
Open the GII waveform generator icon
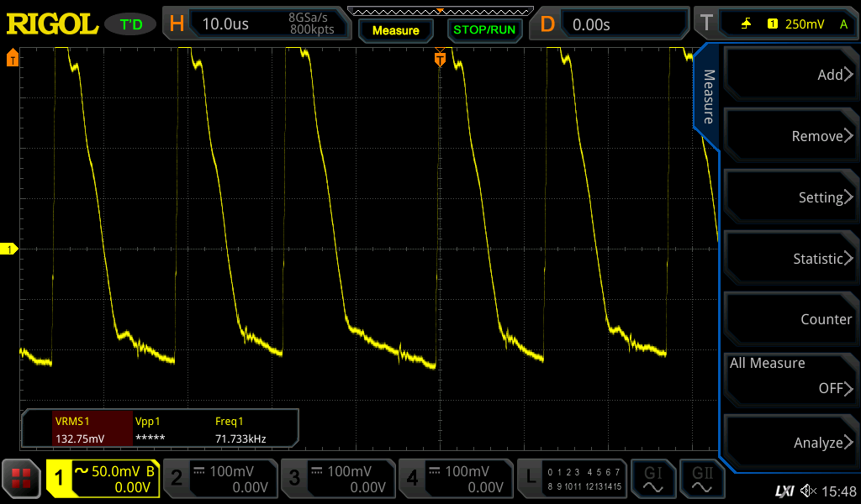click(702, 479)
